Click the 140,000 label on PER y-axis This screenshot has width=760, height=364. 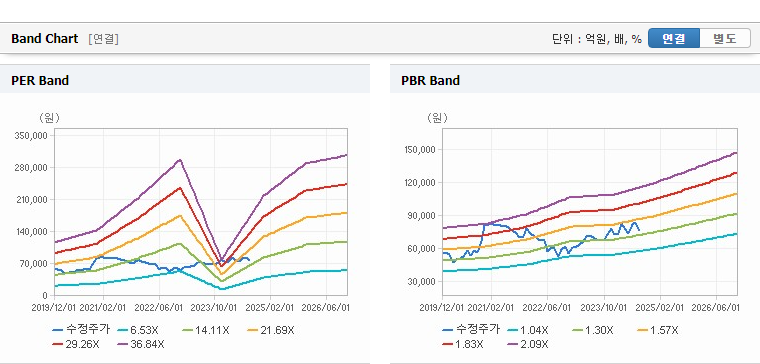pos(32,232)
